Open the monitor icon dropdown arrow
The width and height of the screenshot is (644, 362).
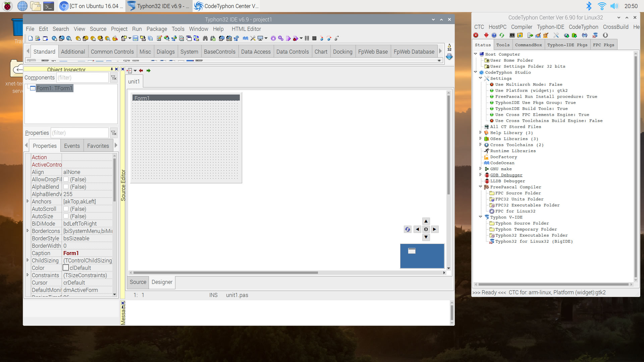(x=266, y=39)
